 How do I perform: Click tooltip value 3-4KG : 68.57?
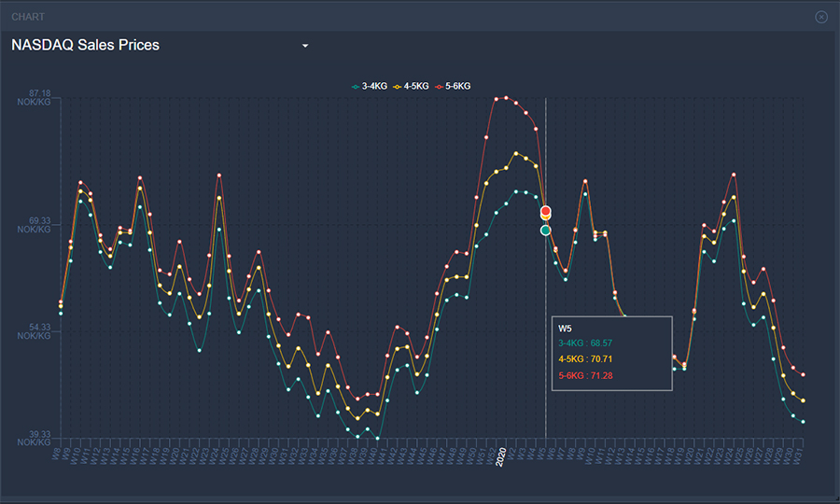click(x=585, y=343)
